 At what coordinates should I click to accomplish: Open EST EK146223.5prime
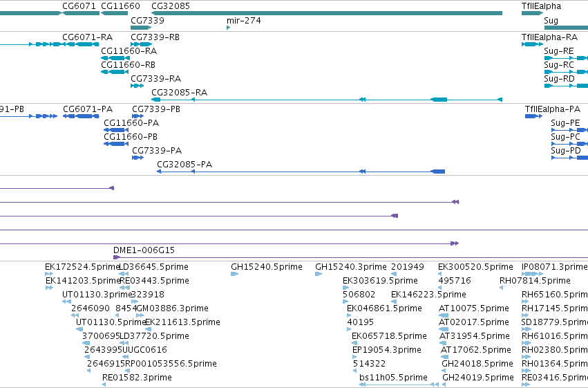pyautogui.click(x=428, y=295)
